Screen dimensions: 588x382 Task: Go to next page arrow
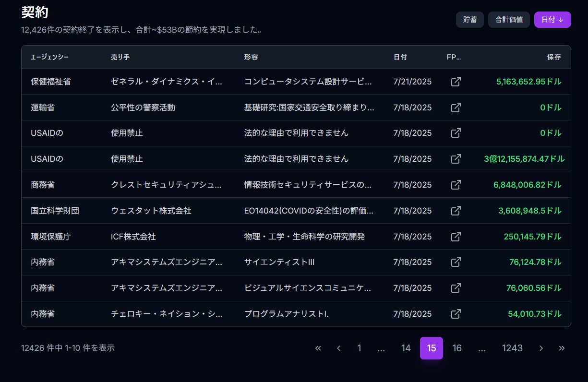(x=541, y=348)
